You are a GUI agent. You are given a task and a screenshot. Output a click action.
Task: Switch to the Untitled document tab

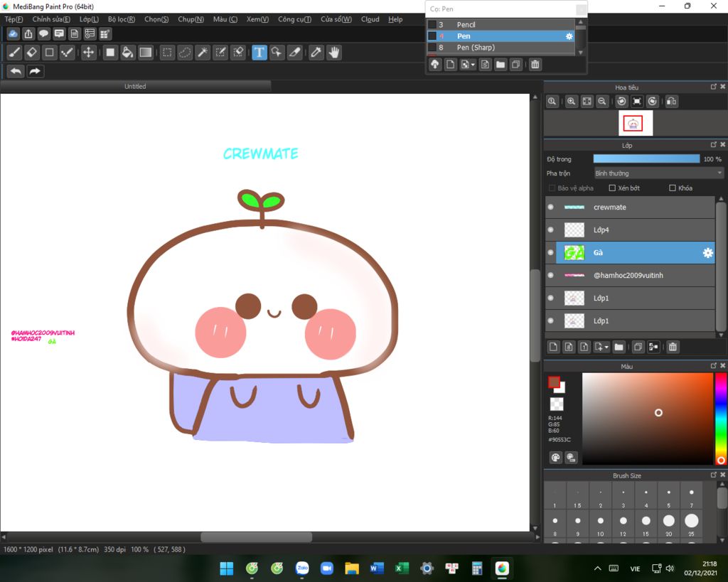click(135, 86)
